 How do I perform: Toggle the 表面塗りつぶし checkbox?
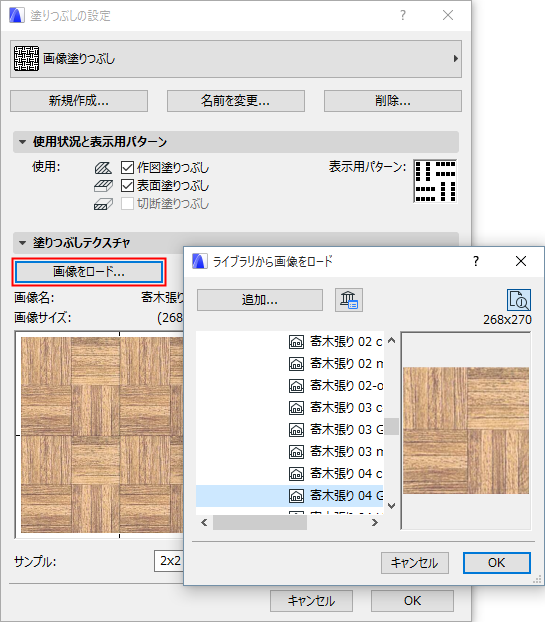(127, 186)
